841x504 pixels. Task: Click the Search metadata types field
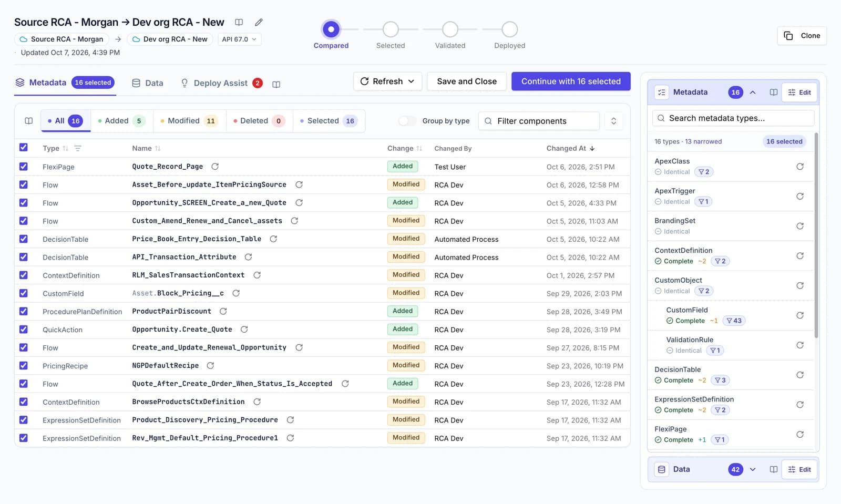pos(733,118)
